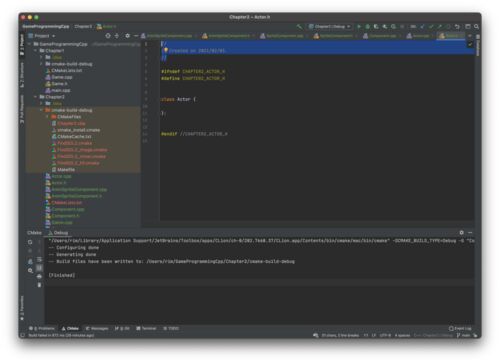Open CMake panel settings gear
The width and height of the screenshot is (500, 363).
pyautogui.click(x=461, y=233)
